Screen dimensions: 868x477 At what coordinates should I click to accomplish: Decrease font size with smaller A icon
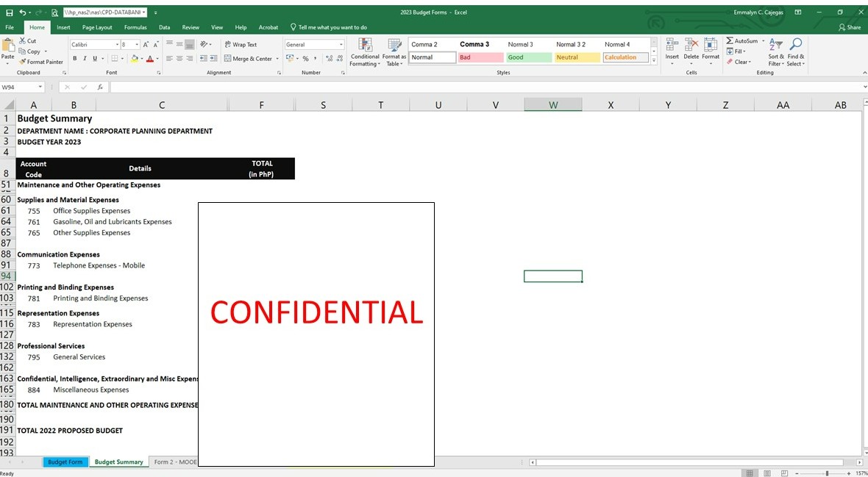tap(157, 45)
